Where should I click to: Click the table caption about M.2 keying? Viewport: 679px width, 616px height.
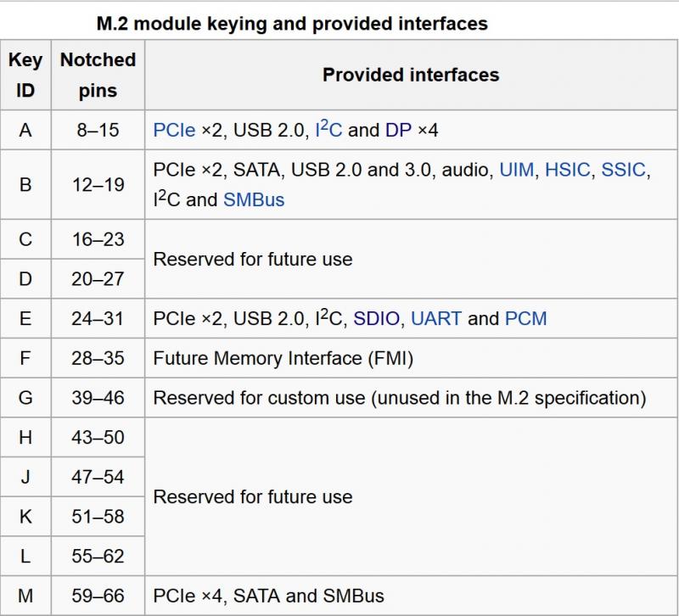point(292,24)
